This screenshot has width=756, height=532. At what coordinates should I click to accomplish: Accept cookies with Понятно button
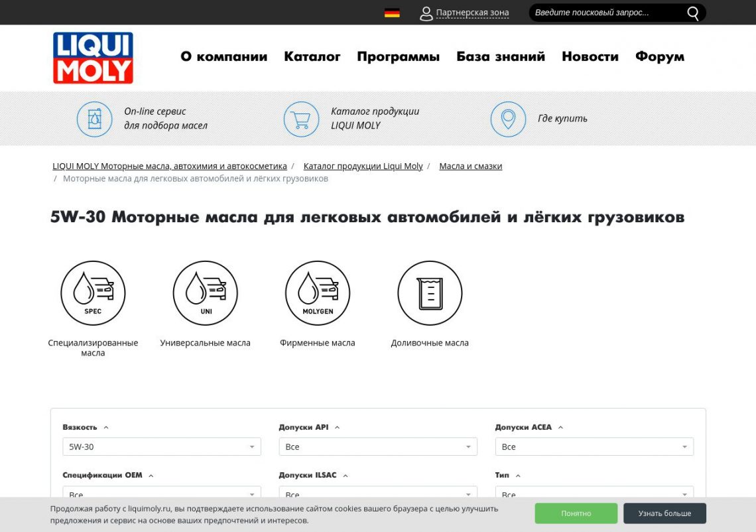pyautogui.click(x=576, y=513)
